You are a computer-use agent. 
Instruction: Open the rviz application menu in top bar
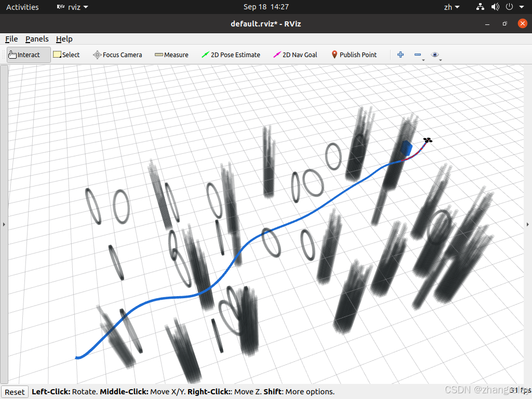[72, 7]
